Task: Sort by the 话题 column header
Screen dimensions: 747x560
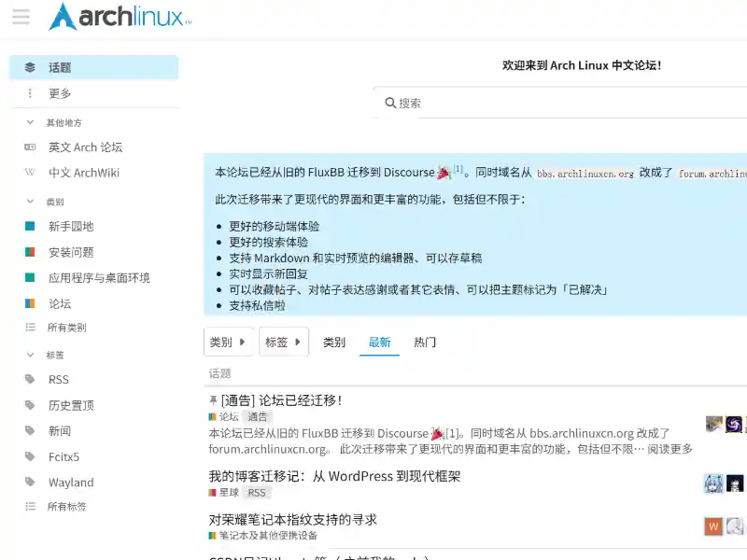Action: point(219,373)
